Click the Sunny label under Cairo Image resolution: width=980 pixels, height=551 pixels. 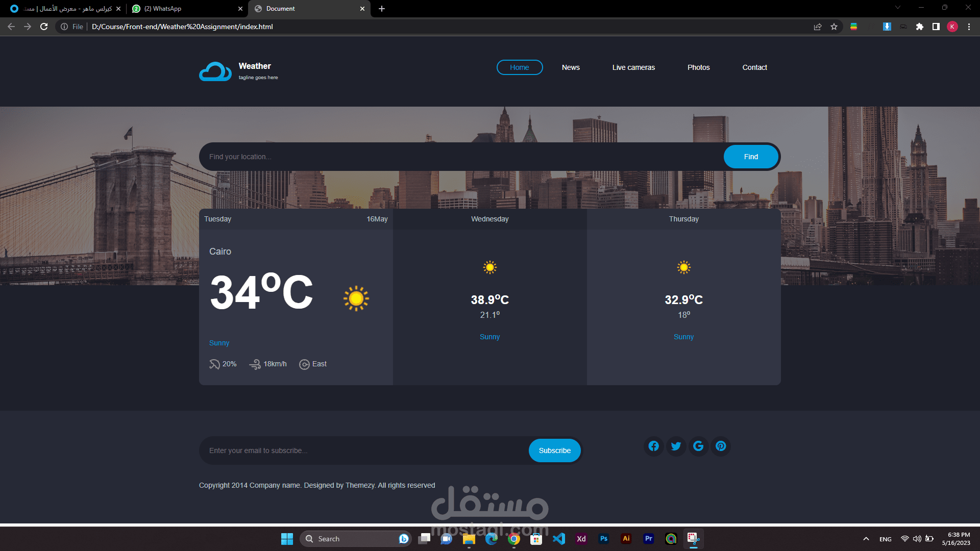[219, 343]
